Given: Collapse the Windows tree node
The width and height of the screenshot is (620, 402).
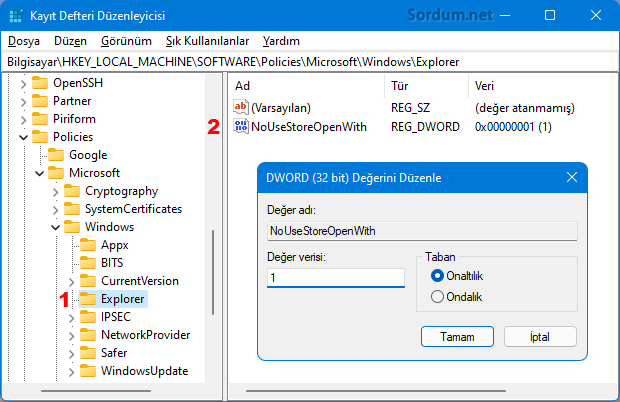Looking at the screenshot, I should pos(55,227).
